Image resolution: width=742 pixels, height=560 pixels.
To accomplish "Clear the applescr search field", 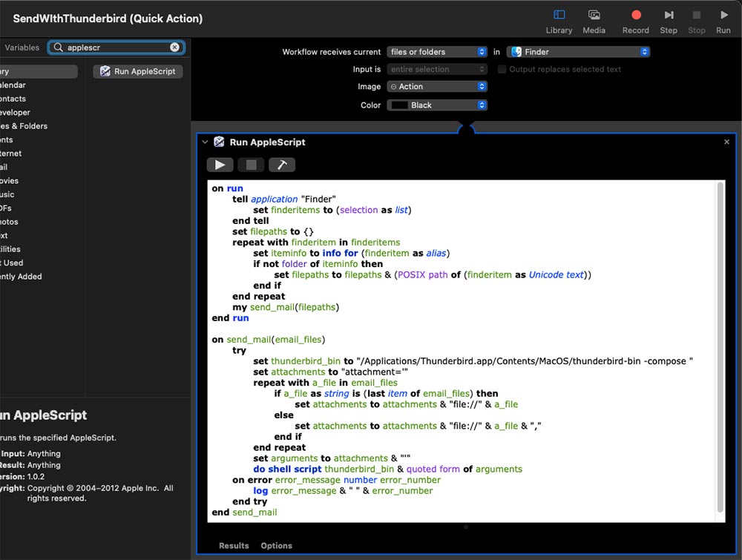I will [x=174, y=47].
